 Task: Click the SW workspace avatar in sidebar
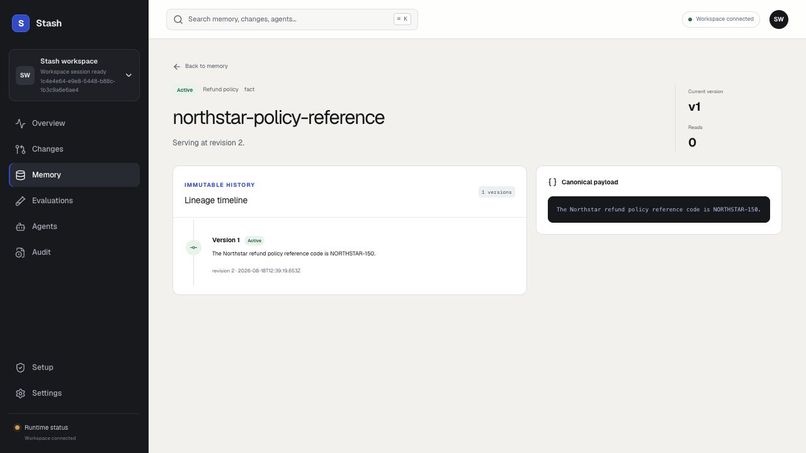(x=25, y=75)
